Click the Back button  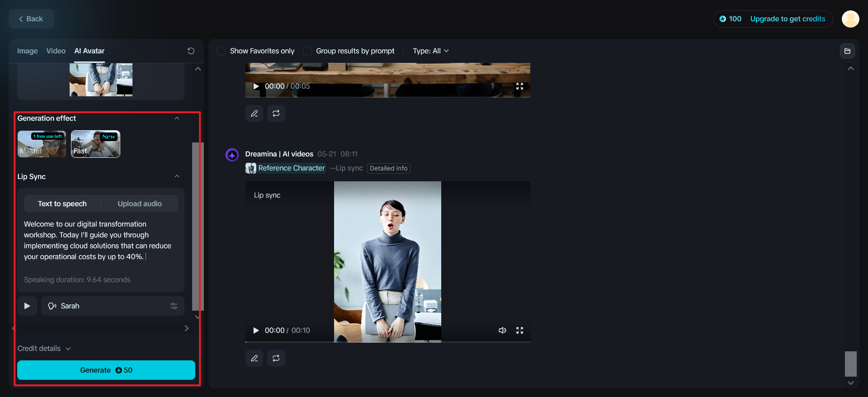tap(31, 19)
